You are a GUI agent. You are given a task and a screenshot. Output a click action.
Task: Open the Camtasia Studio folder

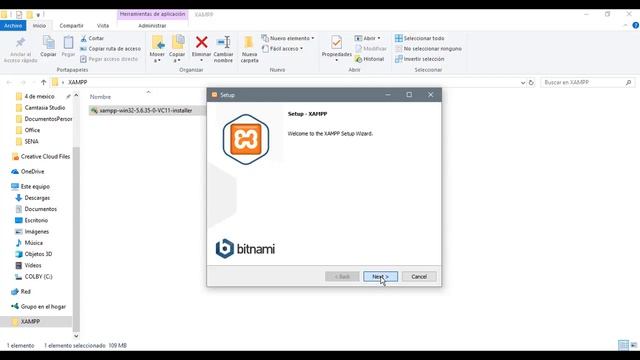point(44,108)
